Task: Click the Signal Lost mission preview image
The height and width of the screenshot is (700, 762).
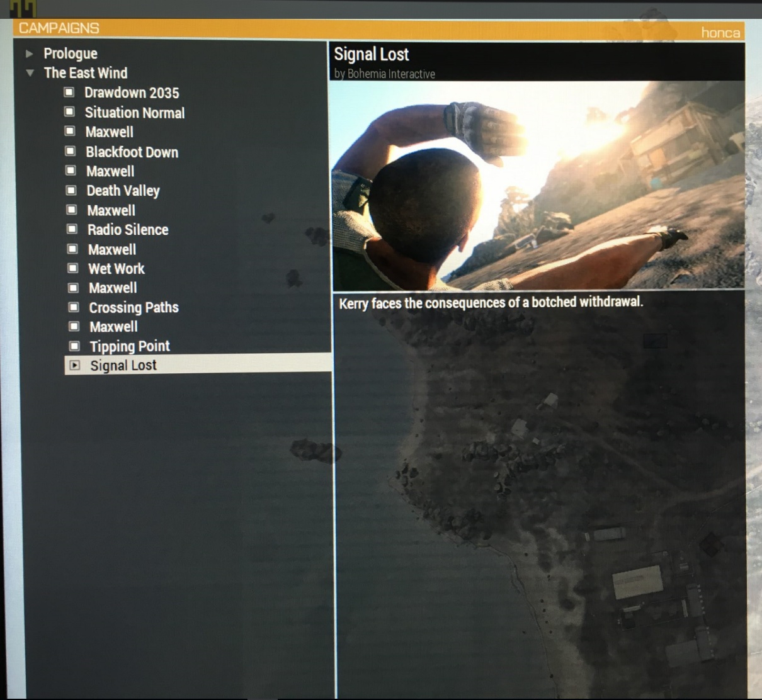Action: tap(538, 185)
